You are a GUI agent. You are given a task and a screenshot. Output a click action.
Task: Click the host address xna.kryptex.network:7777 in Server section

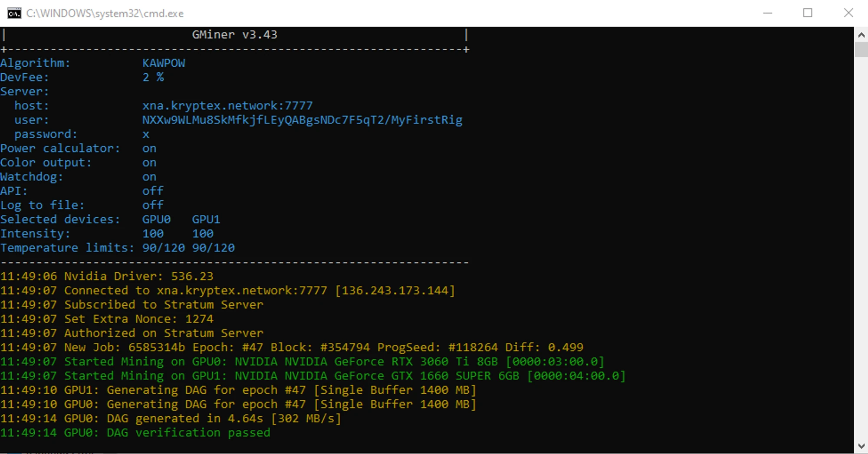227,106
